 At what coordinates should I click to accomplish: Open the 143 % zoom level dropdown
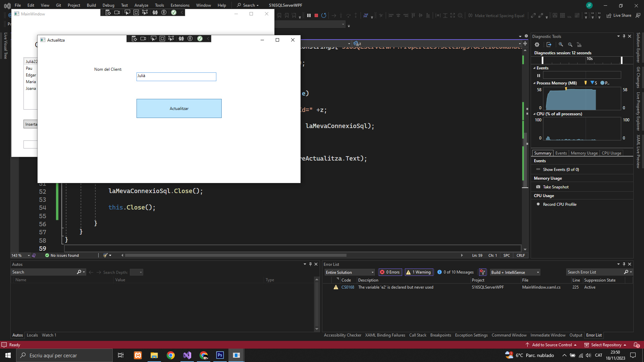click(x=29, y=255)
